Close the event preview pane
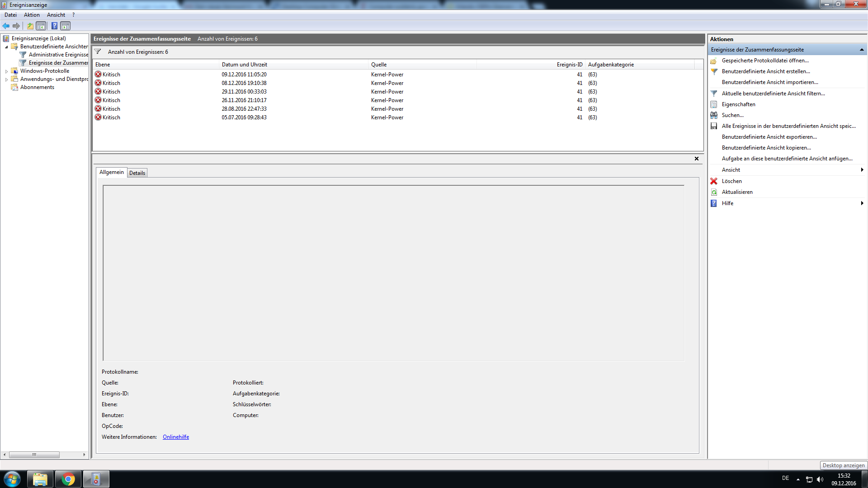 [697, 159]
